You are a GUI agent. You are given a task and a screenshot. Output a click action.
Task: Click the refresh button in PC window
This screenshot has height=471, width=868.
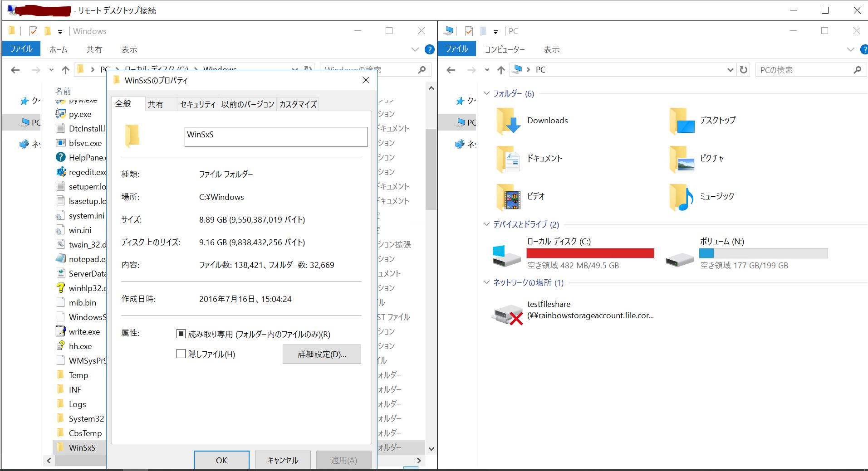(743, 70)
